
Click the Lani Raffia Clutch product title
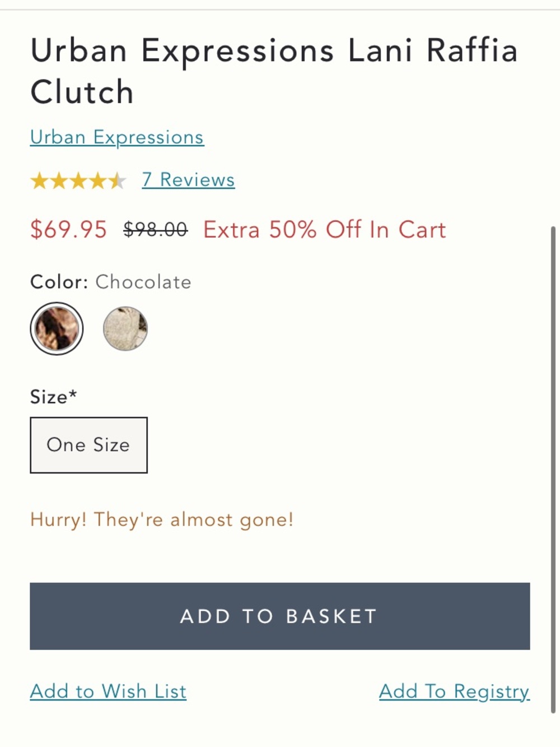[x=274, y=71]
